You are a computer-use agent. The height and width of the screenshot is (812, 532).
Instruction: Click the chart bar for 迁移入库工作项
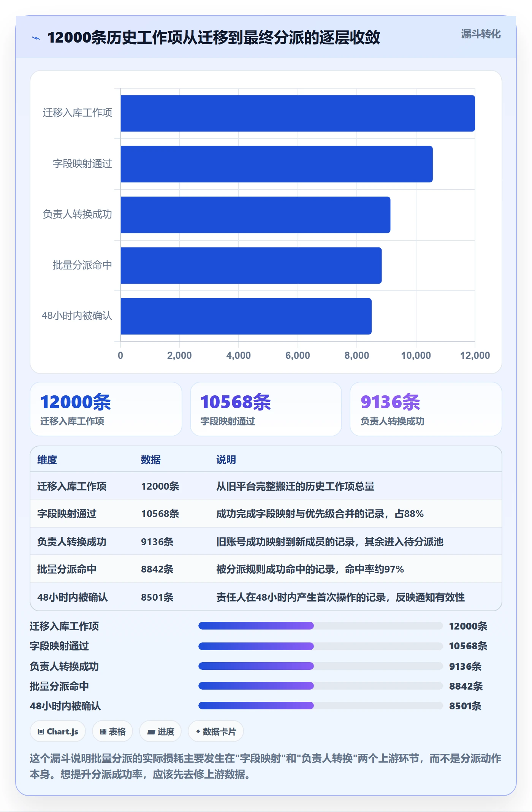coord(298,113)
